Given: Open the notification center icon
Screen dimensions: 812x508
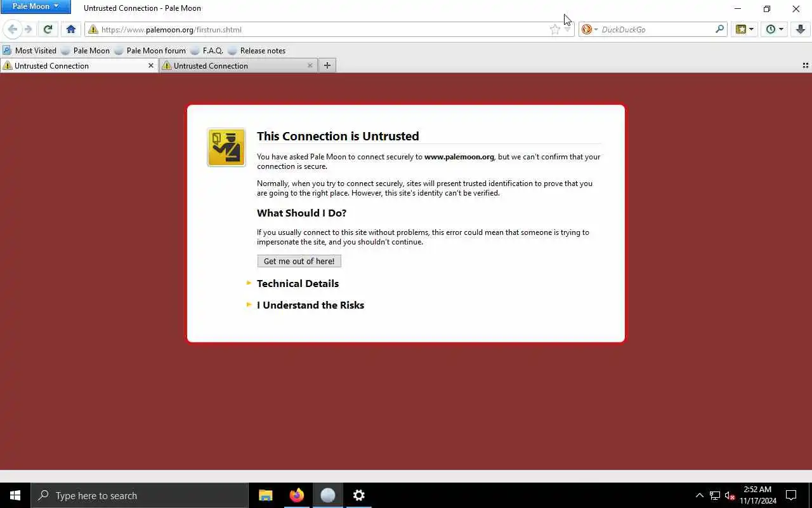Looking at the screenshot, I should (792, 495).
